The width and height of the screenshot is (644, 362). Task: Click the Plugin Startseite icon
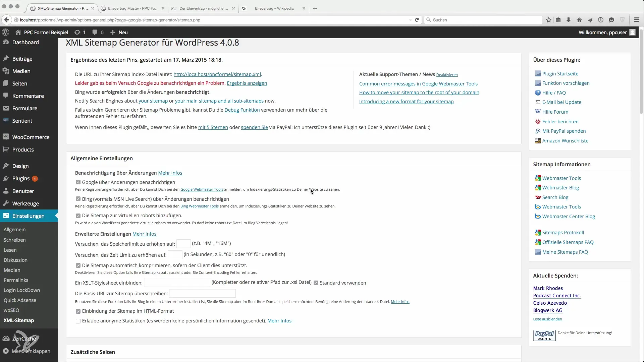tap(538, 74)
